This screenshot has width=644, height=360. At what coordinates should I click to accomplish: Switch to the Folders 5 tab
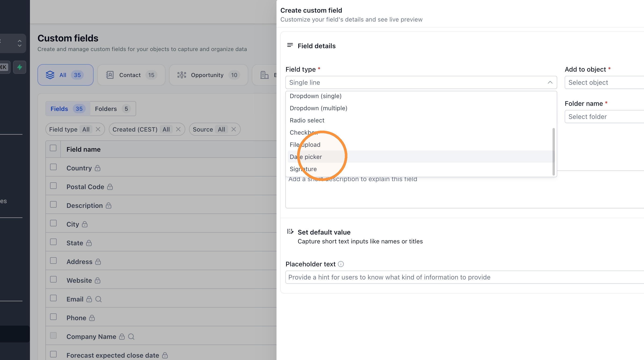(x=113, y=109)
